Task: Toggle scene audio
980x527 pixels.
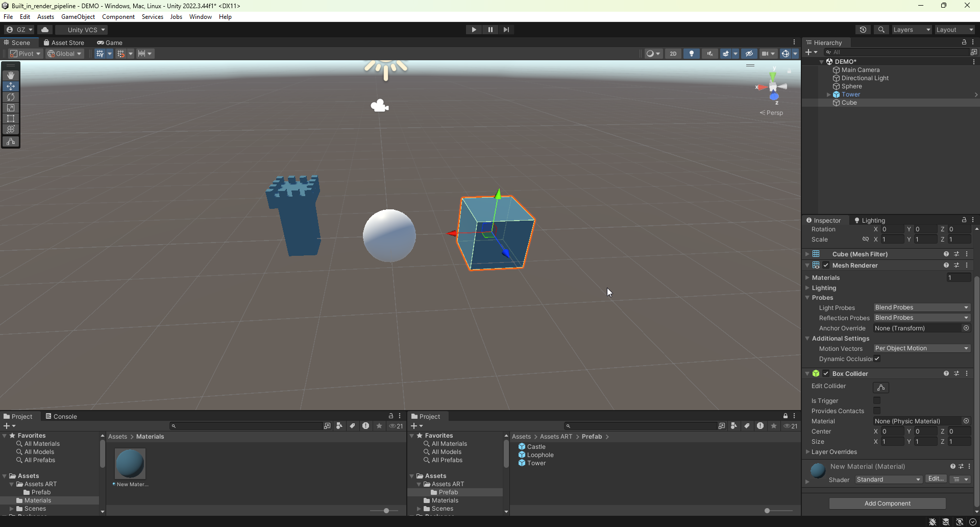Action: click(709, 54)
